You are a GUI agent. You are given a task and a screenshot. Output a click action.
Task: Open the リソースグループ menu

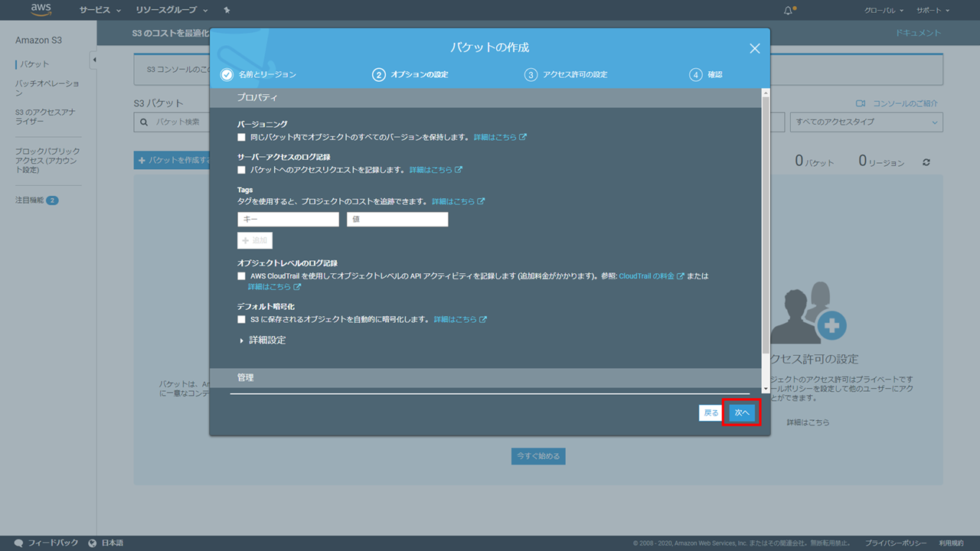coord(171,11)
